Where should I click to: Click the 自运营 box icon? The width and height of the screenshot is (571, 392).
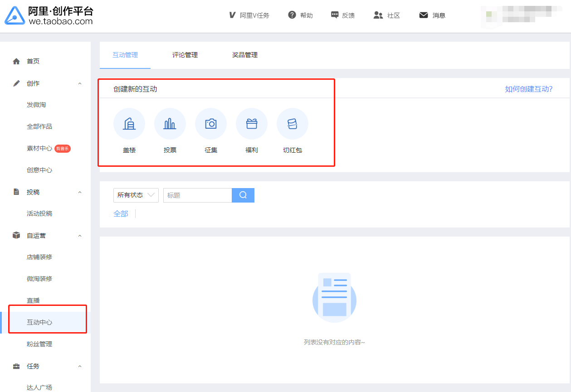click(x=16, y=235)
